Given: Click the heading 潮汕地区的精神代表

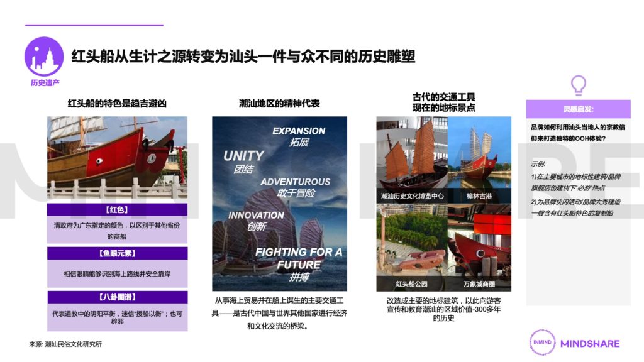Looking at the screenshot, I should click(279, 104).
